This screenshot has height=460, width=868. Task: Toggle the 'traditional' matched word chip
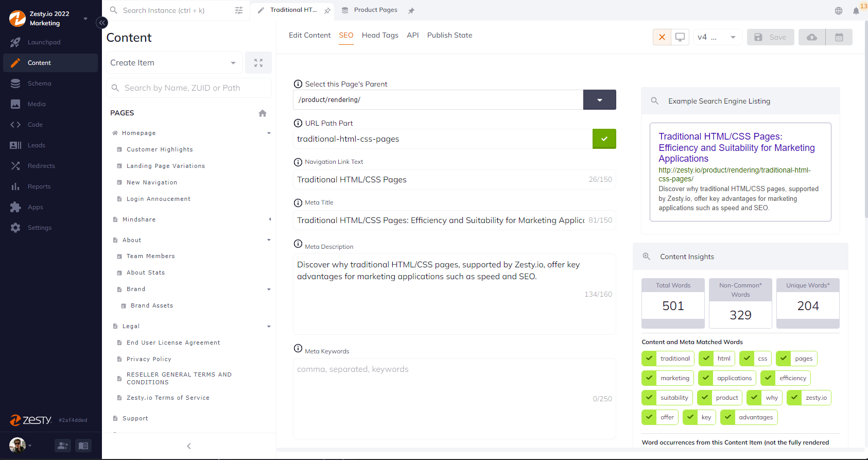668,359
